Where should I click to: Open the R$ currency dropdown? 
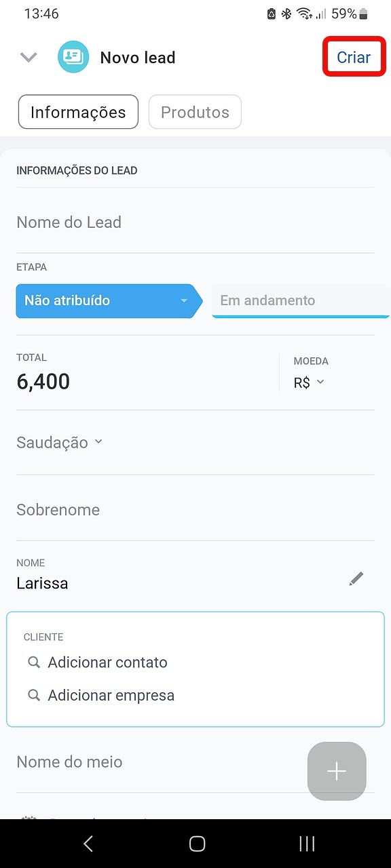pyautogui.click(x=310, y=382)
